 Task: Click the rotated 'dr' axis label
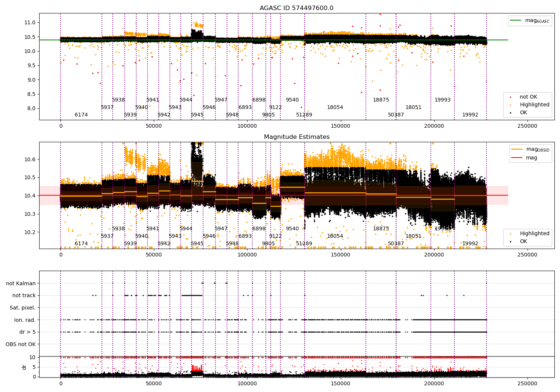click(x=24, y=367)
